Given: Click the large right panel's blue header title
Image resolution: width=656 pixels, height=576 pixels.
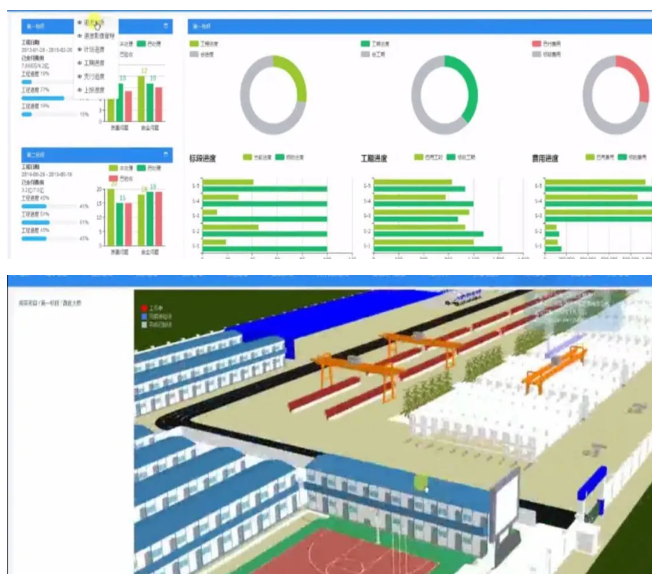Looking at the screenshot, I should pyautogui.click(x=202, y=26).
